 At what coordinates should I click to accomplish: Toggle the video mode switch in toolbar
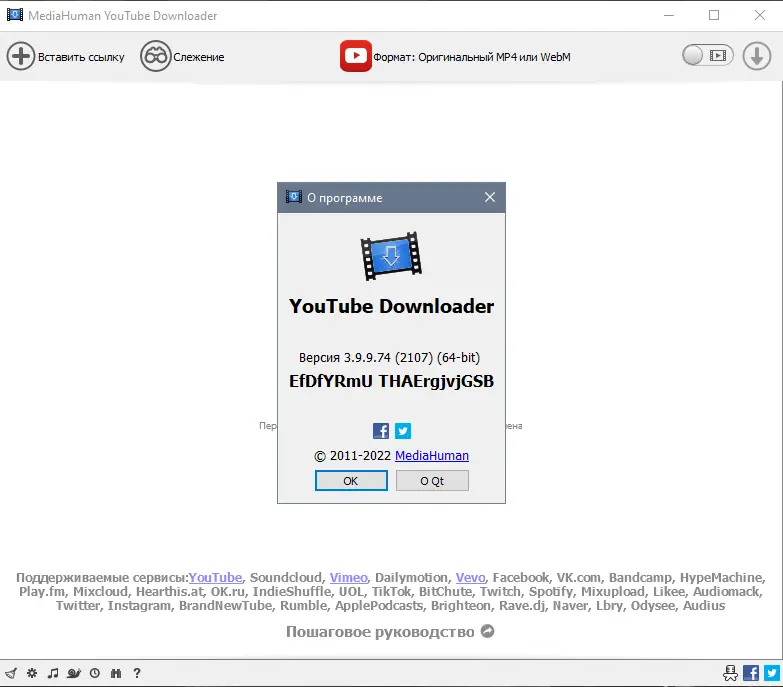click(x=708, y=55)
